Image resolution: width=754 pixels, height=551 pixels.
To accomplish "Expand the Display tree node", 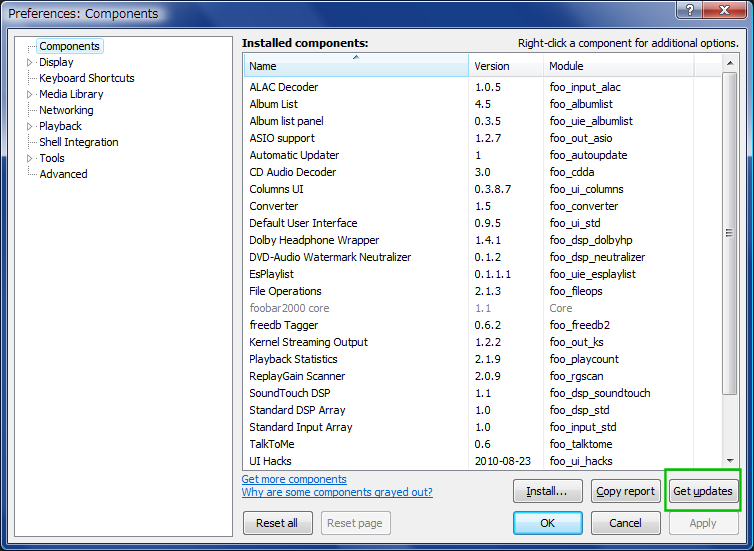I will [29, 63].
